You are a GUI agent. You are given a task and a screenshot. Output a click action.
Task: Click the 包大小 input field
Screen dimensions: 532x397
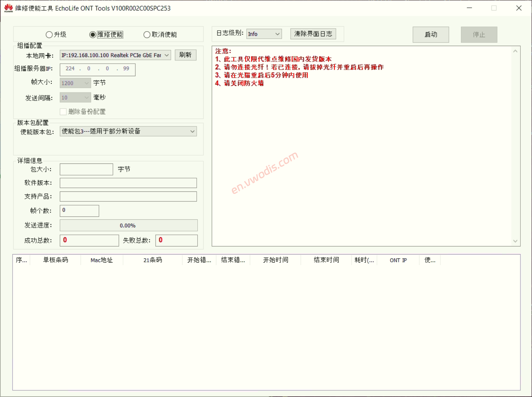86,169
